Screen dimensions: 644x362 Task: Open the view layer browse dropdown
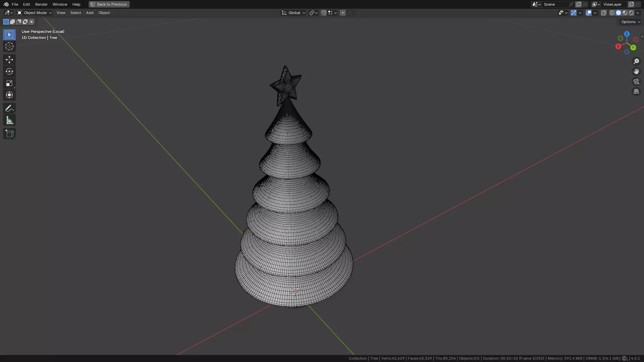pos(596,4)
